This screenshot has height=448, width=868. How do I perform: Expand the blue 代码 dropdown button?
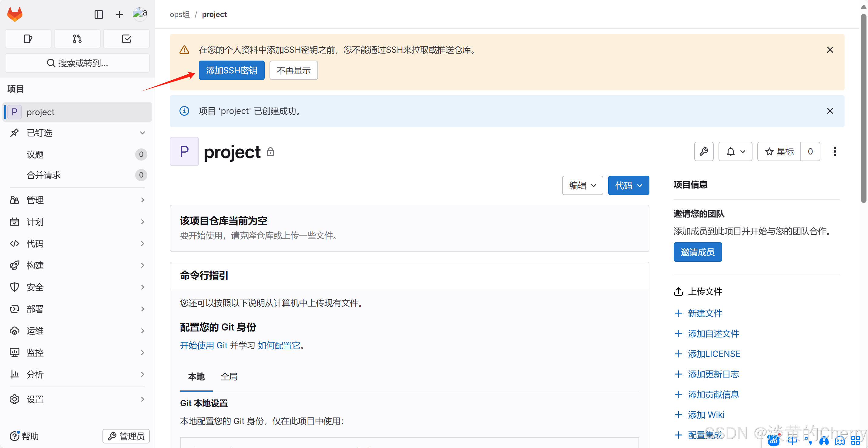(x=628, y=185)
